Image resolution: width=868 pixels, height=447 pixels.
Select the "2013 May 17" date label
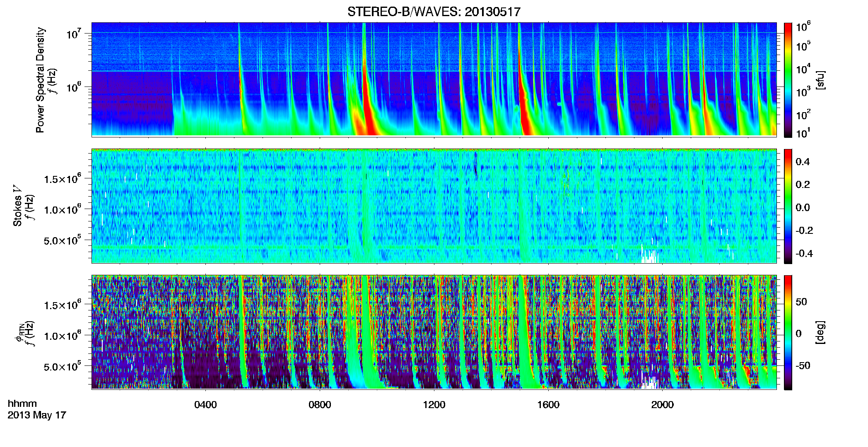[37, 415]
